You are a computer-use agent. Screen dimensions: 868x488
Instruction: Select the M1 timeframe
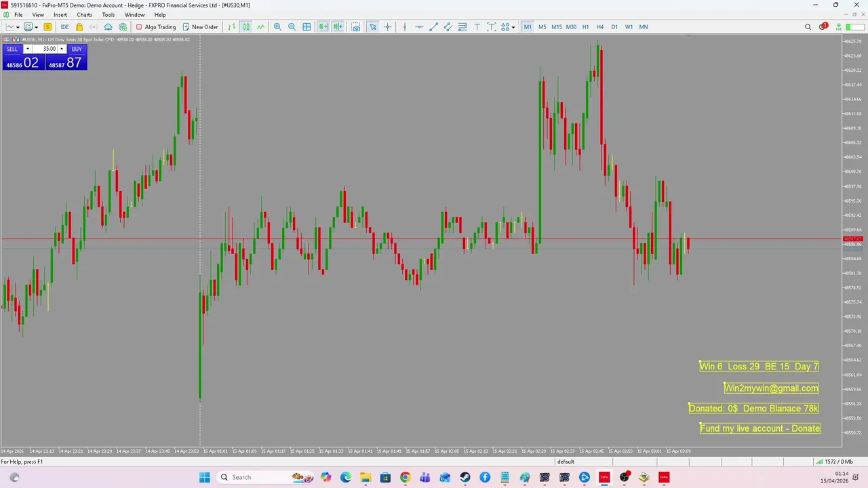pos(528,27)
